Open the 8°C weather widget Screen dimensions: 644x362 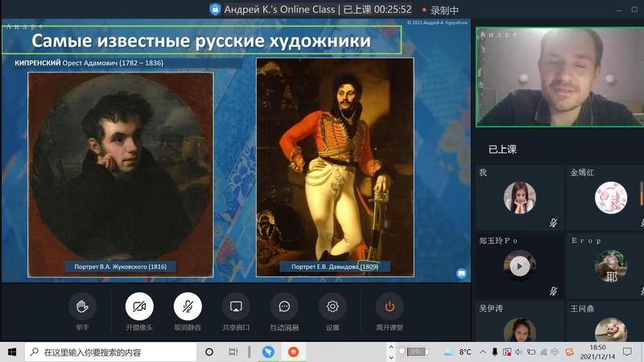tap(457, 352)
